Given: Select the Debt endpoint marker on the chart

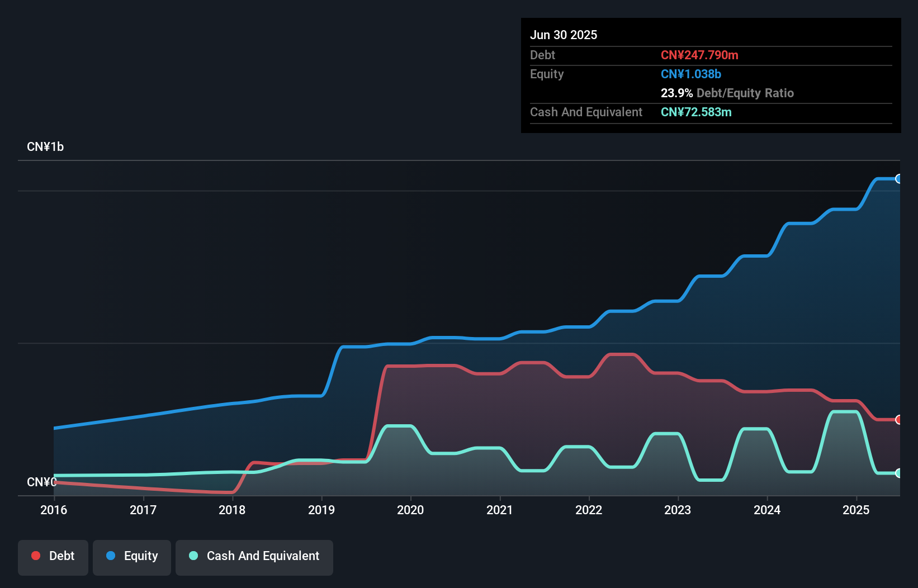Looking at the screenshot, I should pos(899,419).
